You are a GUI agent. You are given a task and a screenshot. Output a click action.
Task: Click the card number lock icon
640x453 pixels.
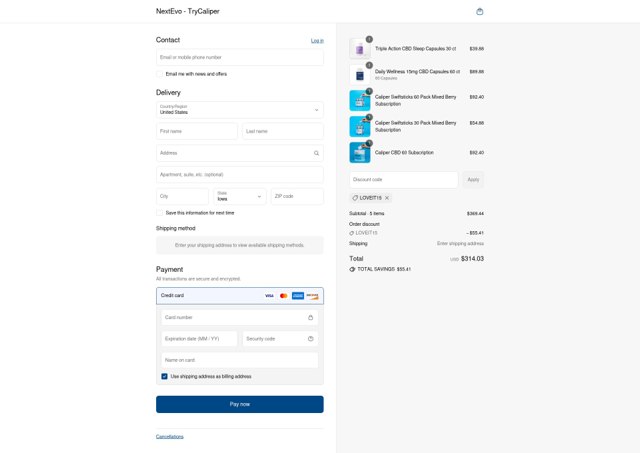[311, 317]
